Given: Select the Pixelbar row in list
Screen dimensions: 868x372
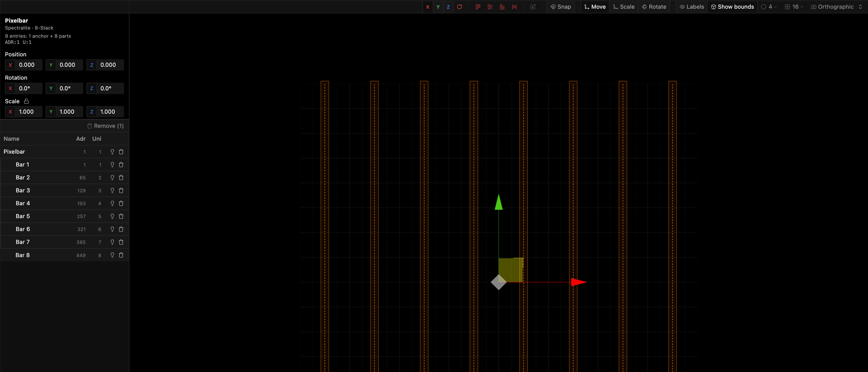Looking at the screenshot, I should [64, 152].
